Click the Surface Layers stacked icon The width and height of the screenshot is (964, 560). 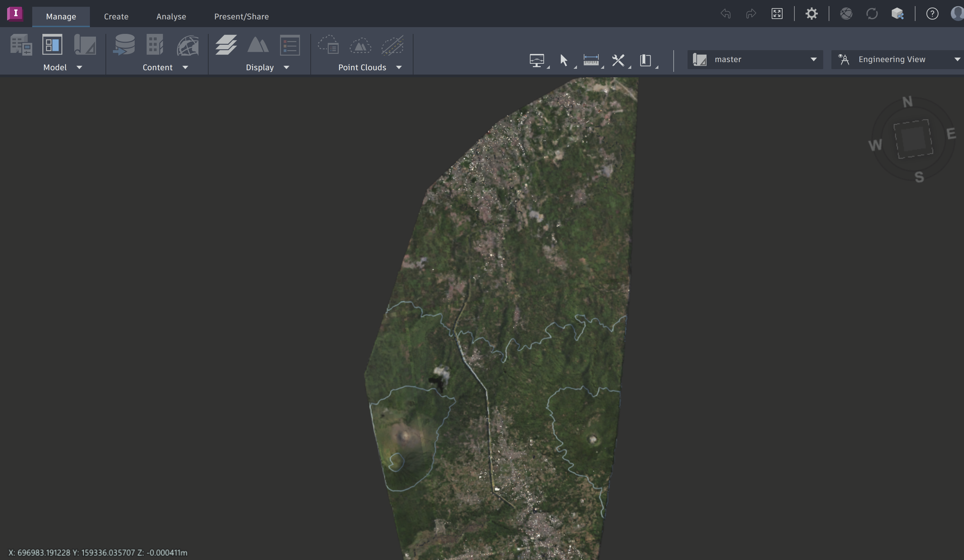point(226,45)
